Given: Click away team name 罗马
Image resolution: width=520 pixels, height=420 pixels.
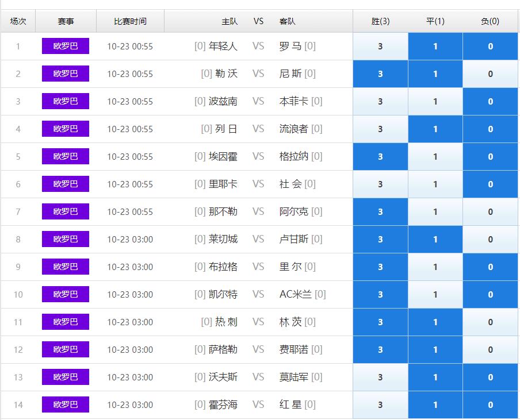Looking at the screenshot, I should point(290,46).
